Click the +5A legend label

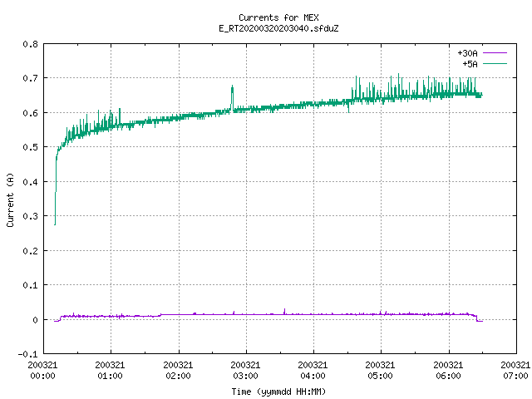click(x=470, y=64)
